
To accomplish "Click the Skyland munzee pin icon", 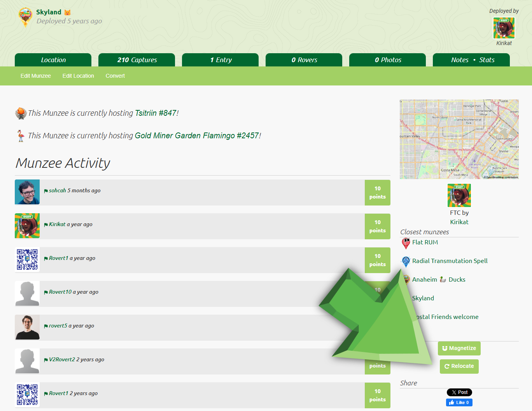I will [25, 17].
